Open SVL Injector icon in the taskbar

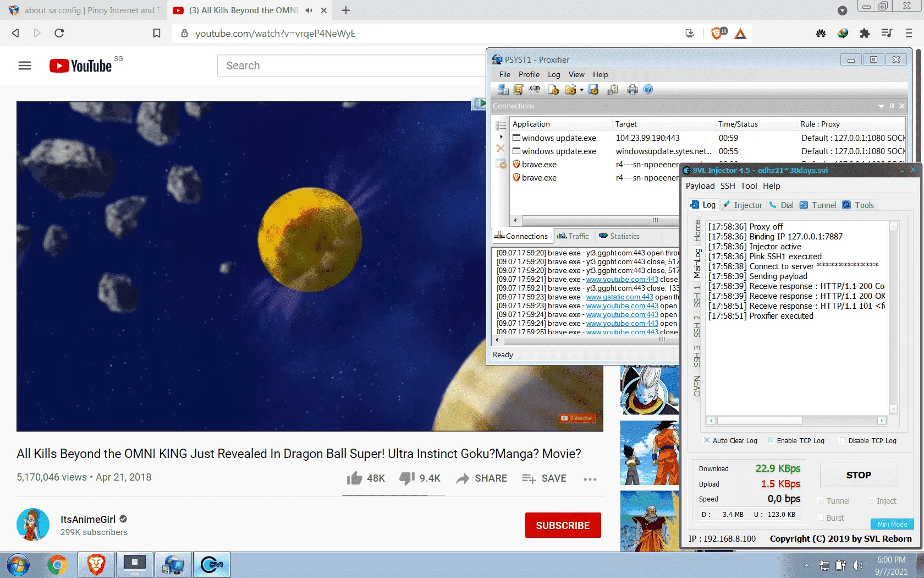click(212, 565)
